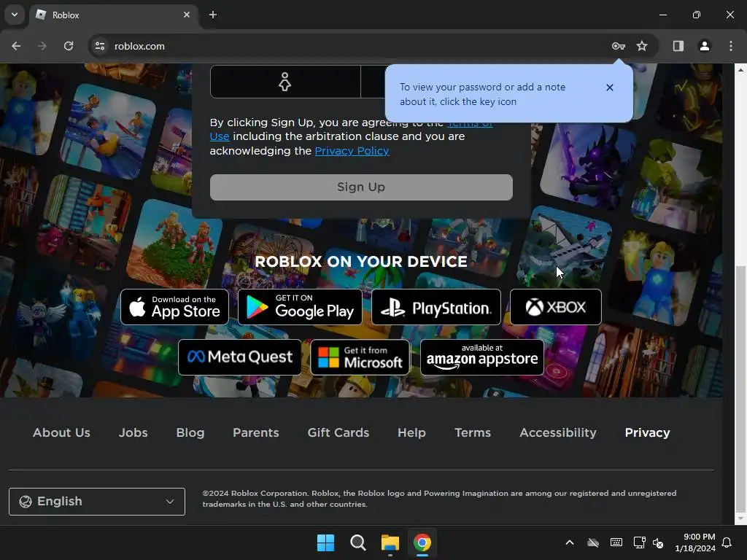Get it on Google Play badge
This screenshot has height=560, width=747.
point(300,307)
